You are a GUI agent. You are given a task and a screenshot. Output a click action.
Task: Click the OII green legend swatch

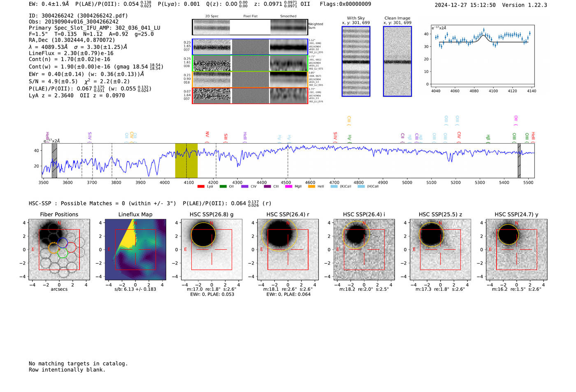coord(223,186)
